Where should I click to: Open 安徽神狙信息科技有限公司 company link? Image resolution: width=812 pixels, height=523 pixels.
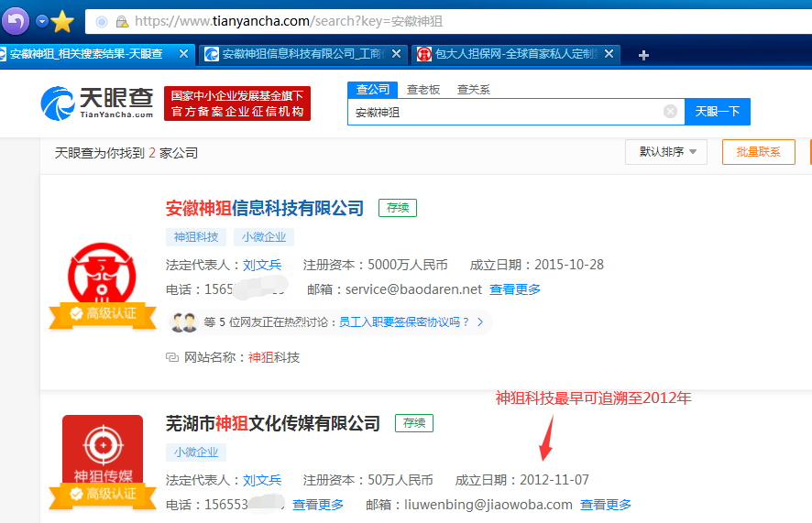point(265,208)
